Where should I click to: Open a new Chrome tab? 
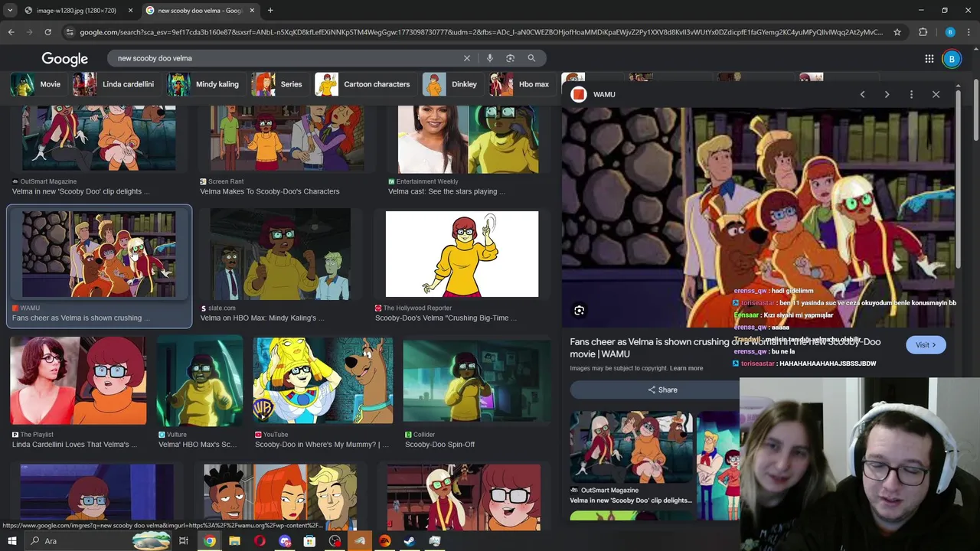point(270,11)
